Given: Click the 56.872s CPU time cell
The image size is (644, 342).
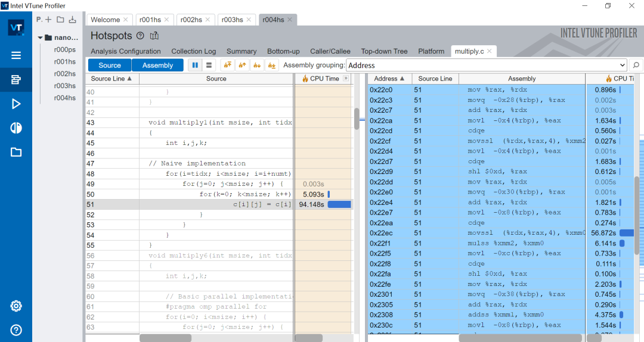Looking at the screenshot, I should pos(610,233).
